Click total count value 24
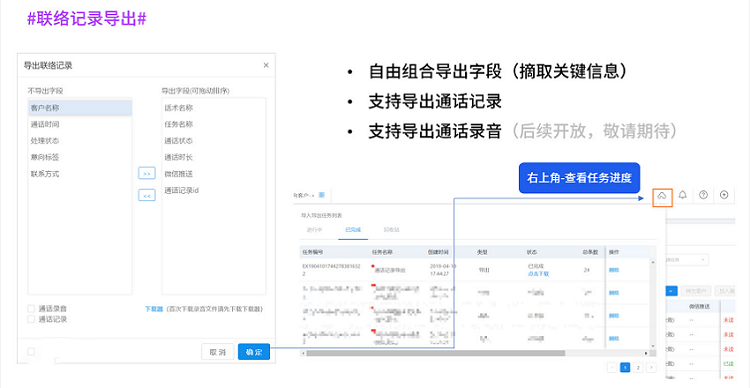The height and width of the screenshot is (388, 750). [x=587, y=270]
